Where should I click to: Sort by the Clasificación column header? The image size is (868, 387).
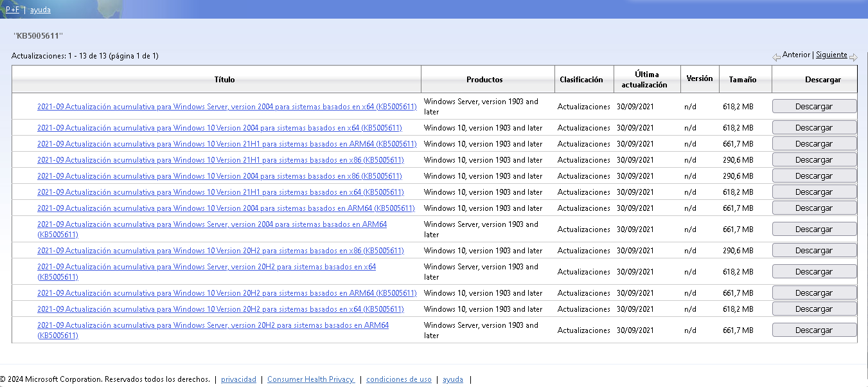(x=581, y=80)
